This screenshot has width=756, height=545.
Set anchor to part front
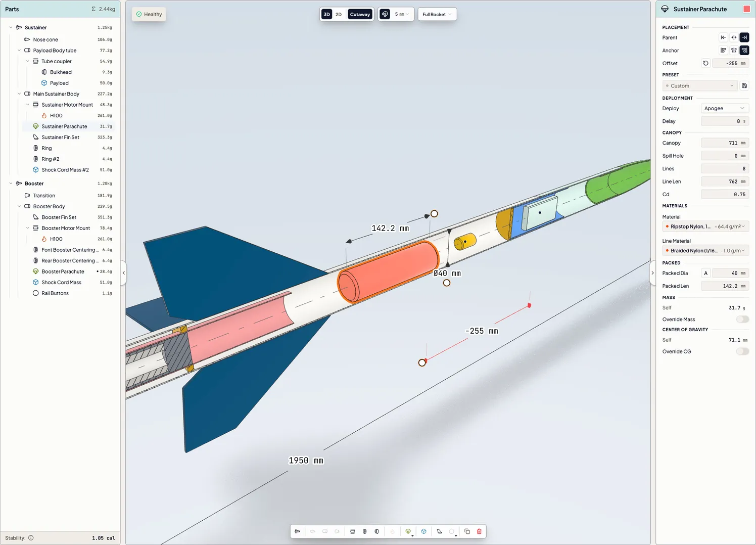[x=723, y=50]
